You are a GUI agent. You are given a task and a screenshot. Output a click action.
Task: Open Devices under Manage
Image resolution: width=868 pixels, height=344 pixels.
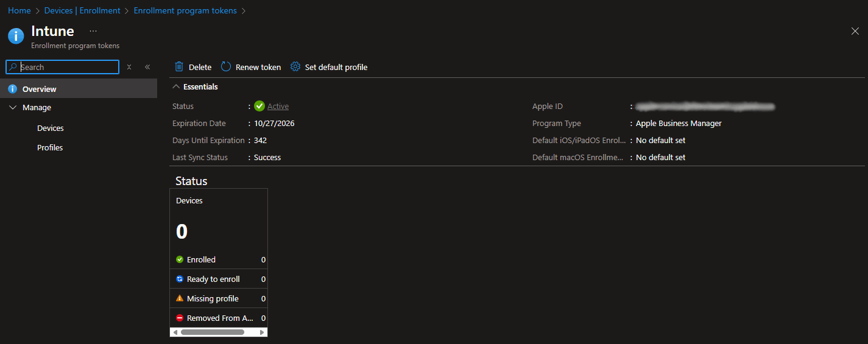point(50,128)
